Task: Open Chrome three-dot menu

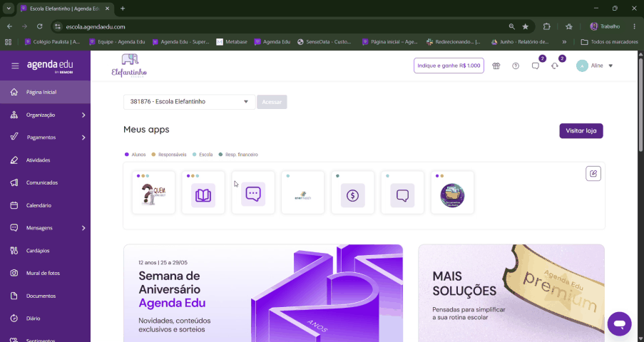Action: pos(635,26)
